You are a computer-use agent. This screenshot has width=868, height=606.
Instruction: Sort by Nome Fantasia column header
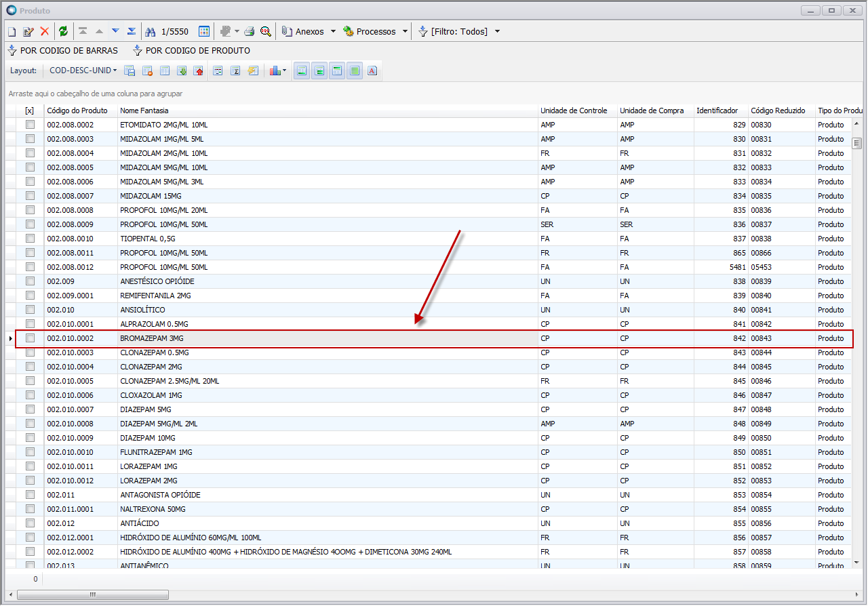[328, 110]
